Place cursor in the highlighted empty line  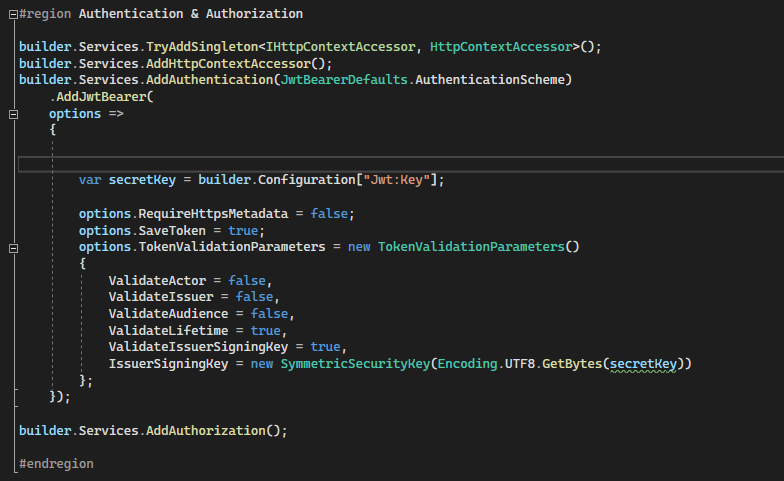coord(400,164)
